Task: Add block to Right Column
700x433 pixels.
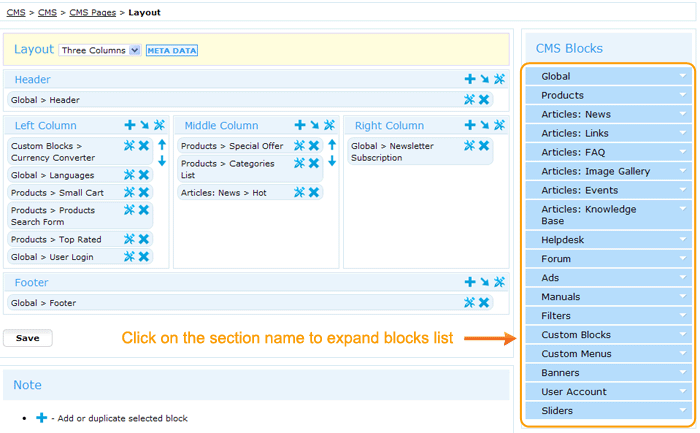Action: click(x=470, y=125)
